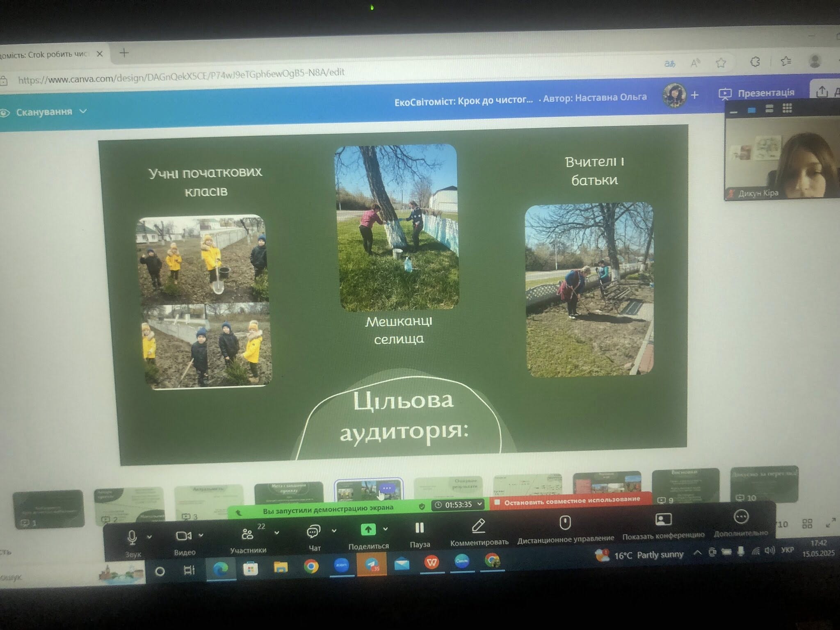Viewport: 840px width, 630px height.
Task: Click the Вы запустили демонстрацию экрана notice
Action: click(328, 509)
